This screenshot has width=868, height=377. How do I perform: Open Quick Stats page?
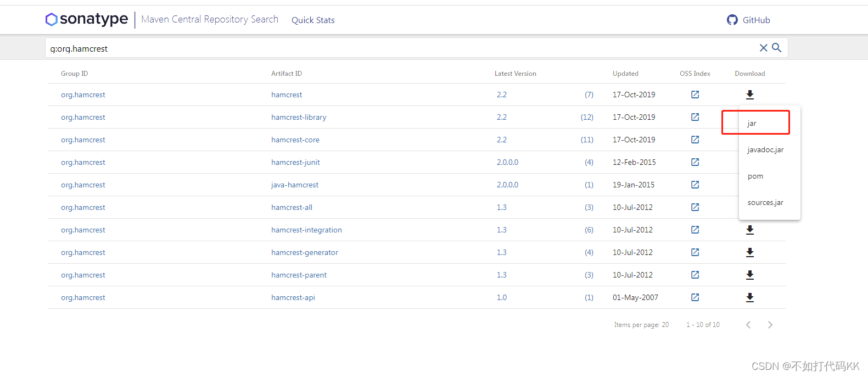pyautogui.click(x=313, y=20)
